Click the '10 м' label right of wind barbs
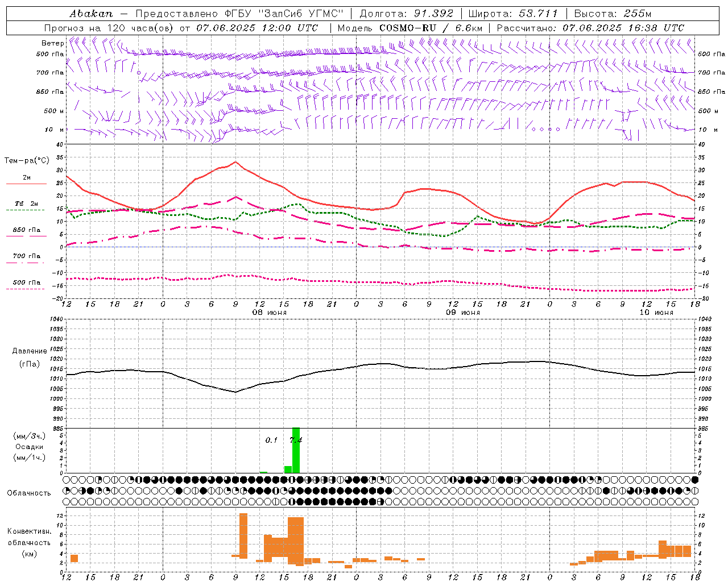This screenshot has height=582, width=728. [x=708, y=130]
